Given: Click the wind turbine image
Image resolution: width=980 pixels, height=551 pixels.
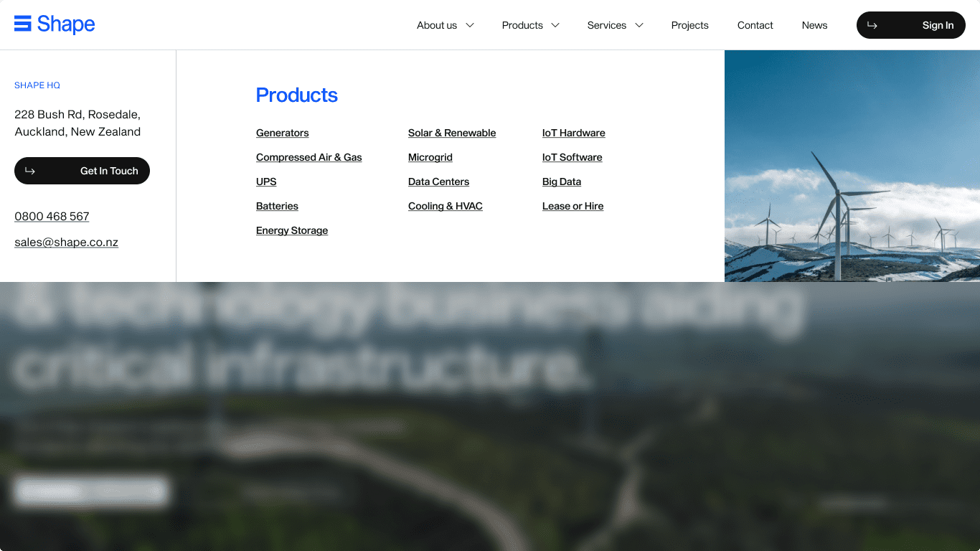Looking at the screenshot, I should 852,166.
